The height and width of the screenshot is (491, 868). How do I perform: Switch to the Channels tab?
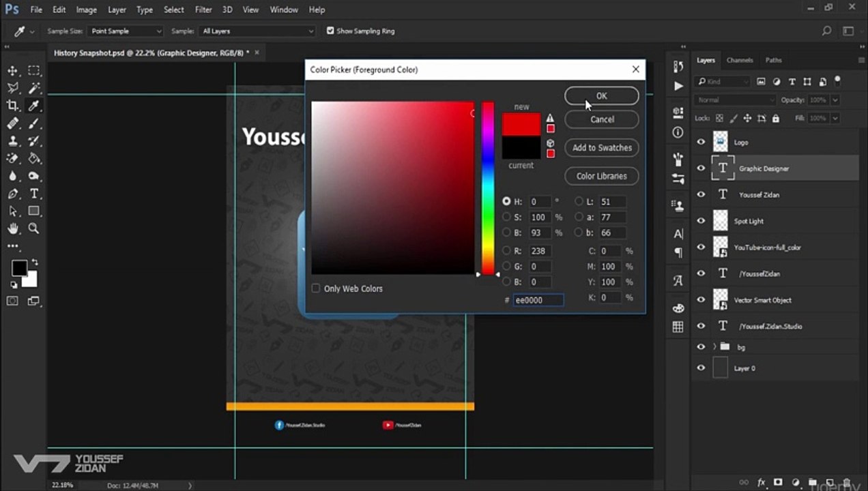(739, 60)
